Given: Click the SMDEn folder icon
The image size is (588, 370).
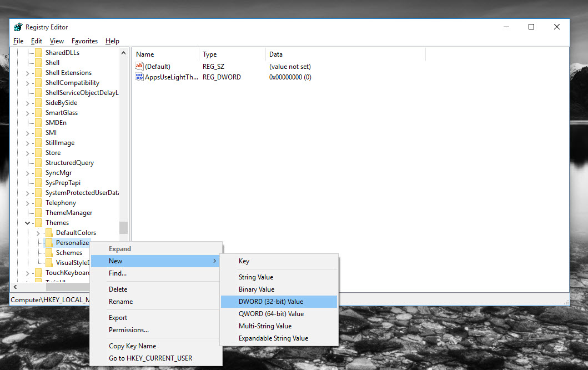Looking at the screenshot, I should (39, 123).
